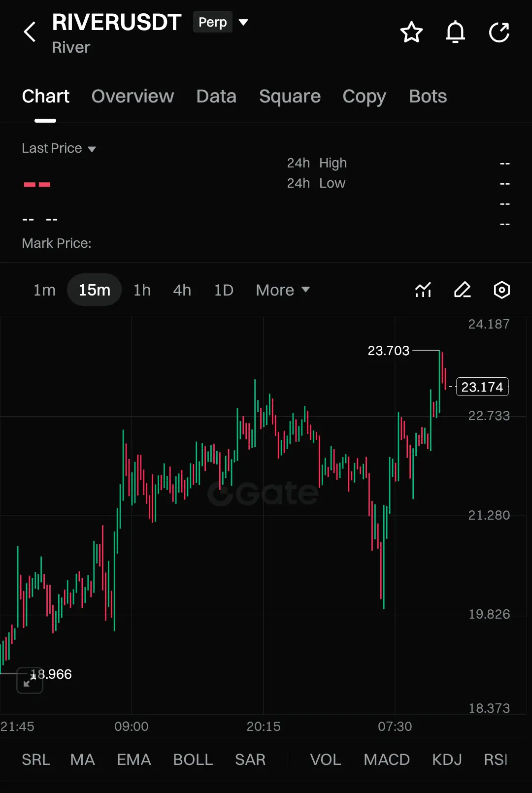
Task: Open the Bots tab
Action: pos(428,97)
